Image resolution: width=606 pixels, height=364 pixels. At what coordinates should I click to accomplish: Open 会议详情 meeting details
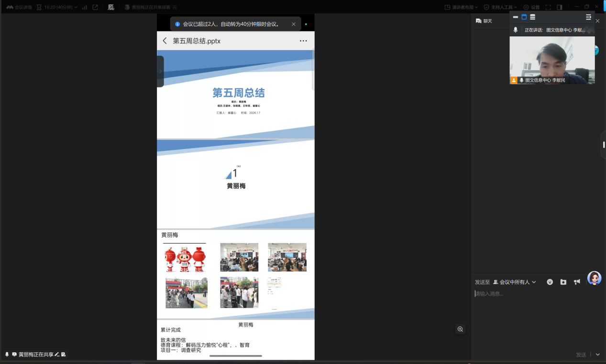pyautogui.click(x=19, y=7)
